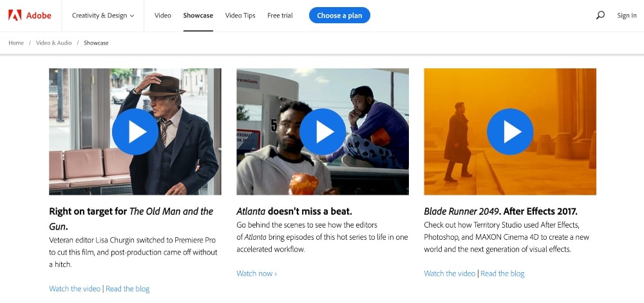This screenshot has height=303, width=644.
Task: Open the Video nav item
Action: coord(163,15)
